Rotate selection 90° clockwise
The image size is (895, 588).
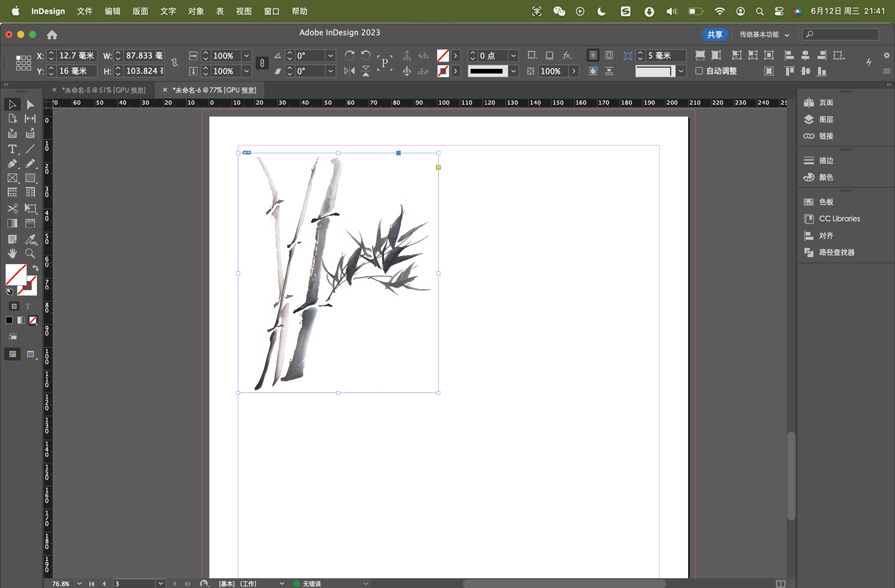pos(349,55)
